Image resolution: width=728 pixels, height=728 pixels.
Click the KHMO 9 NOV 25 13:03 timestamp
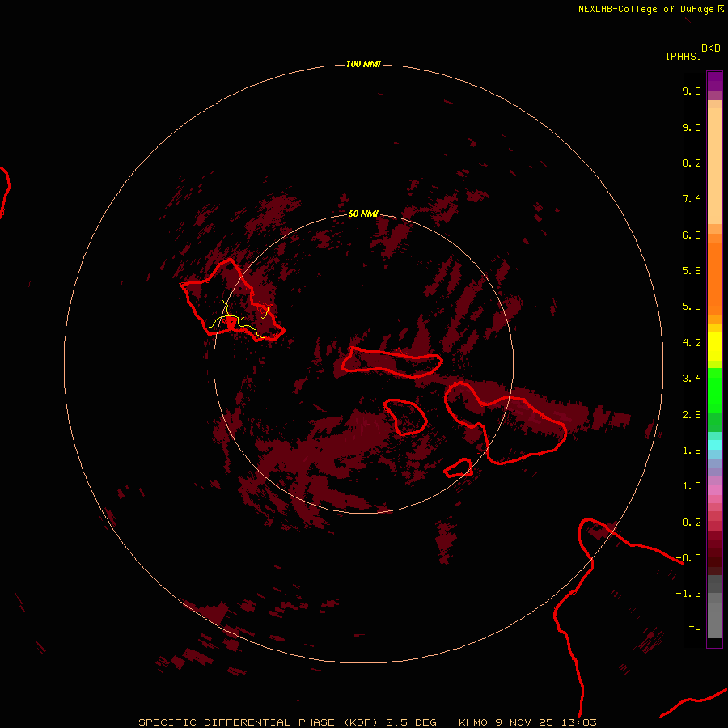click(527, 722)
